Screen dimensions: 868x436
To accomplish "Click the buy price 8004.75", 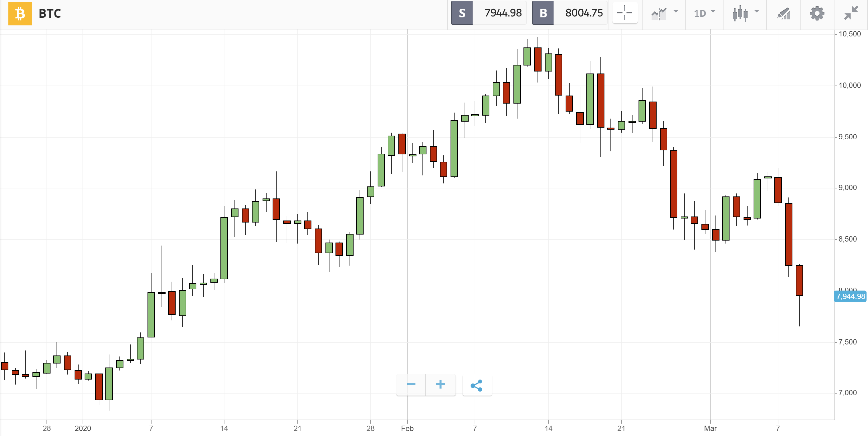I will (x=584, y=13).
